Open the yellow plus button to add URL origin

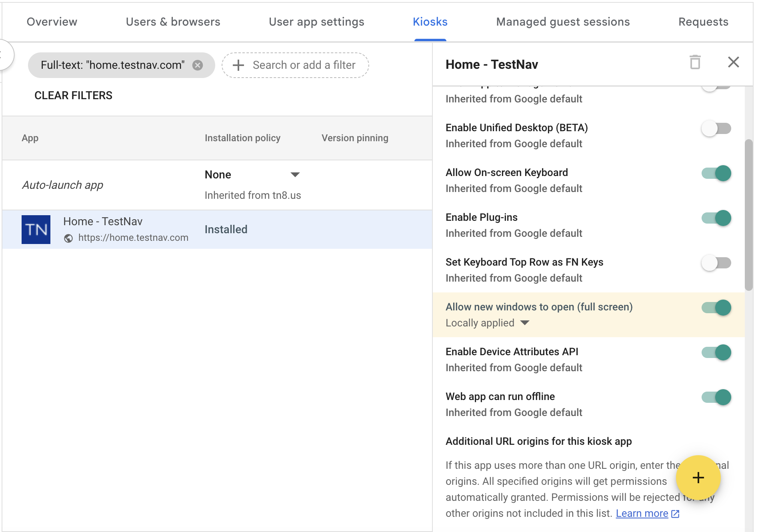[698, 477]
